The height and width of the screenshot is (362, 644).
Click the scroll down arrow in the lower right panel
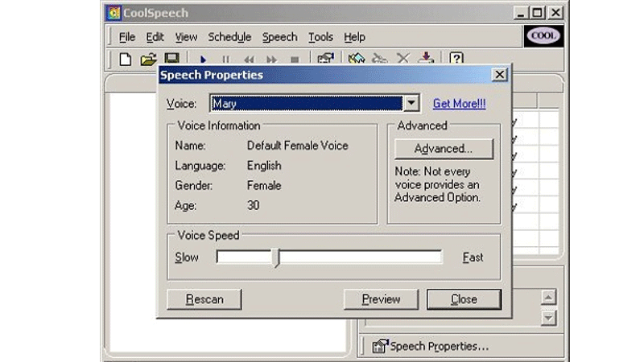pyautogui.click(x=548, y=318)
